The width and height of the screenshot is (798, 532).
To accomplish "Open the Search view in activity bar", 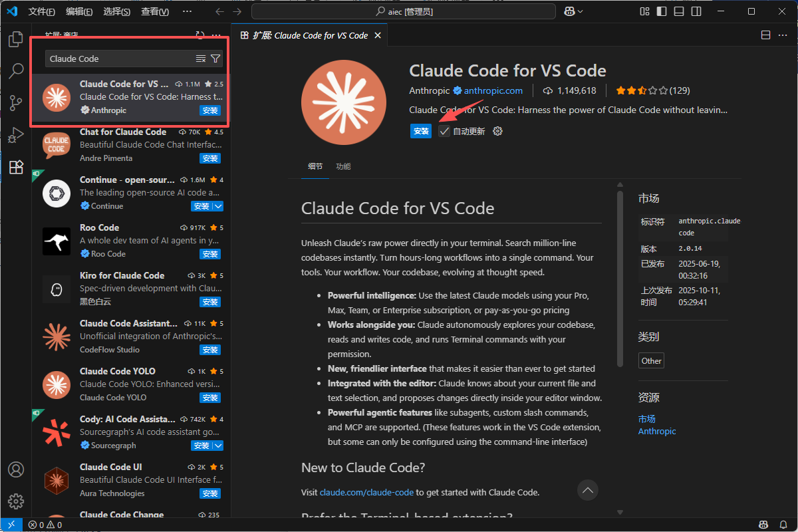I will tap(16, 71).
